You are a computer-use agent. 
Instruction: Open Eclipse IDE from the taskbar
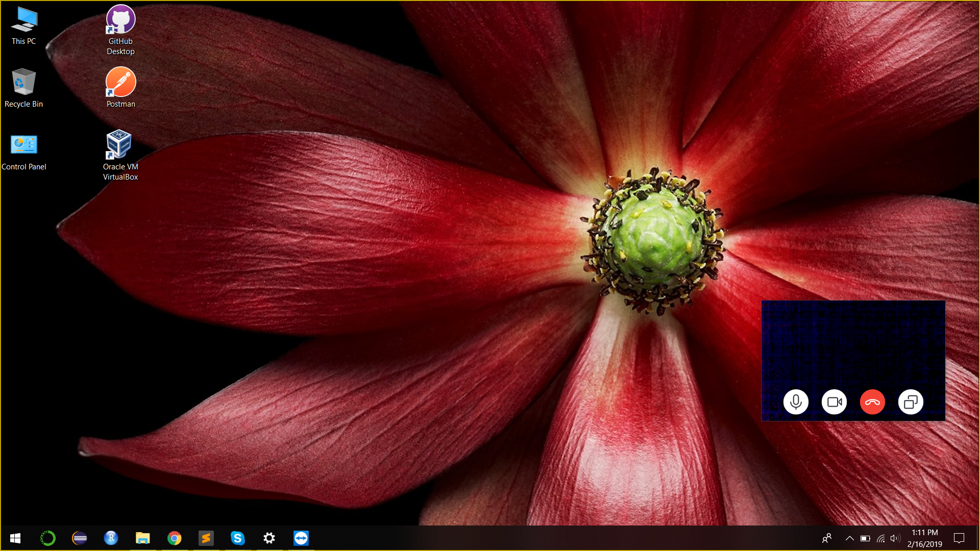80,538
